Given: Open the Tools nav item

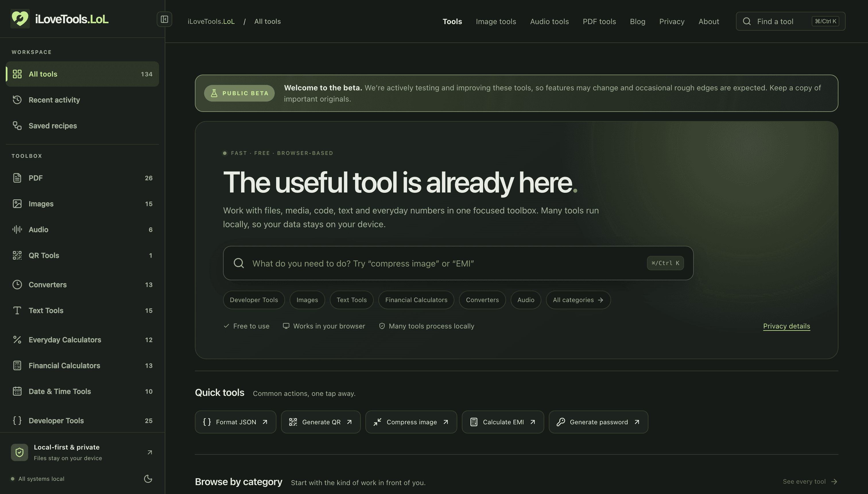Looking at the screenshot, I should tap(452, 22).
